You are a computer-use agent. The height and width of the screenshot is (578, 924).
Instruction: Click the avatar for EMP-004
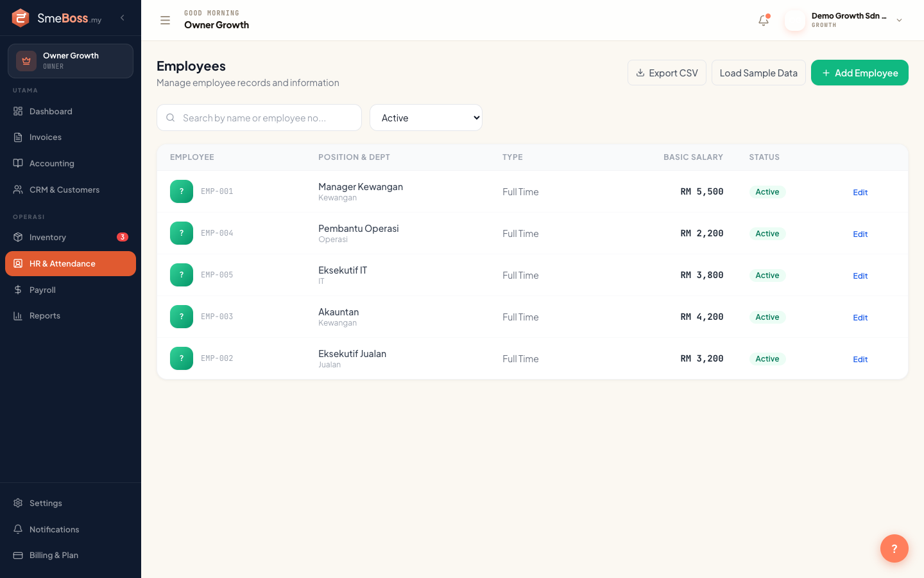coord(182,233)
